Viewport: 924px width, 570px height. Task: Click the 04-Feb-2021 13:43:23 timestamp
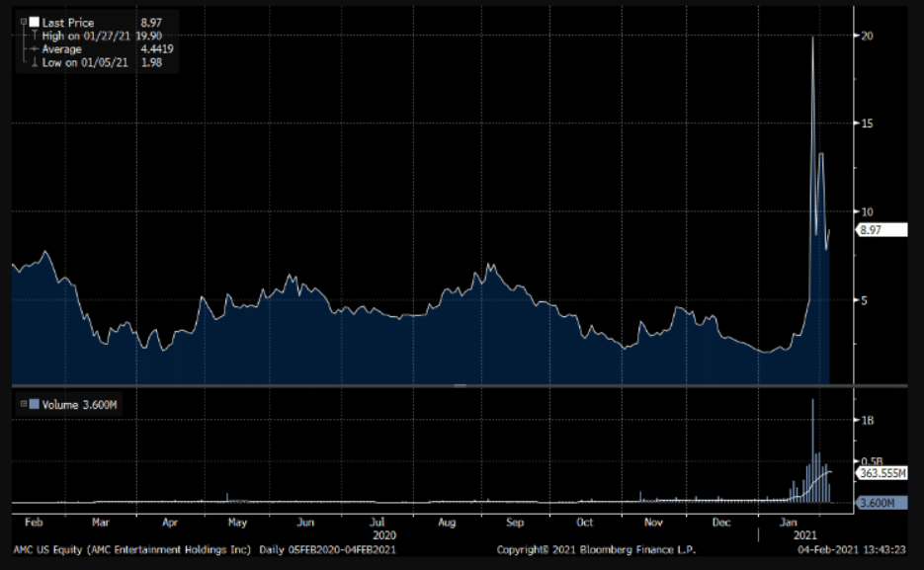pos(852,550)
